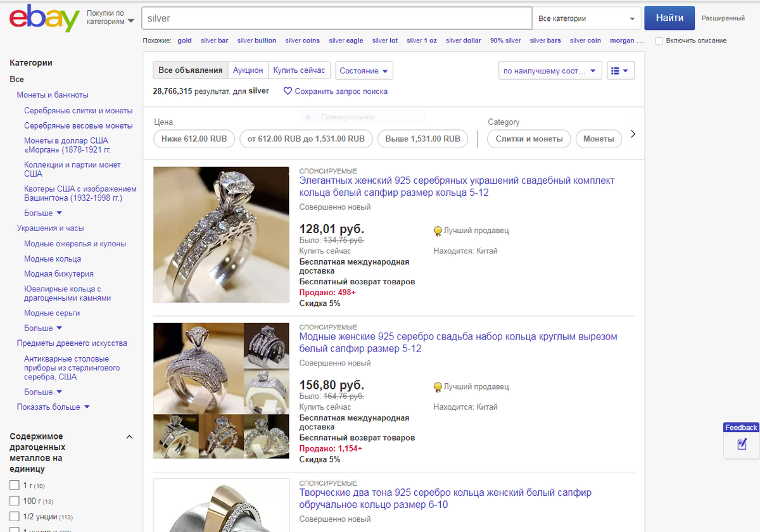Open 'Серебряные весовые монеты' category

(x=78, y=125)
